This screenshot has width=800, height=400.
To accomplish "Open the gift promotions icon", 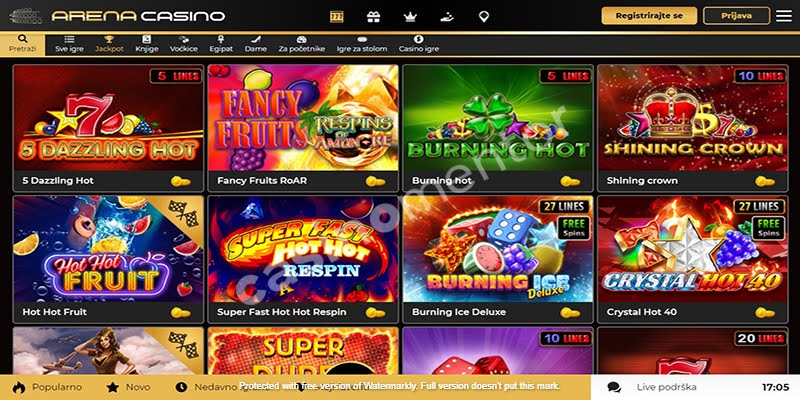I will click(x=373, y=16).
